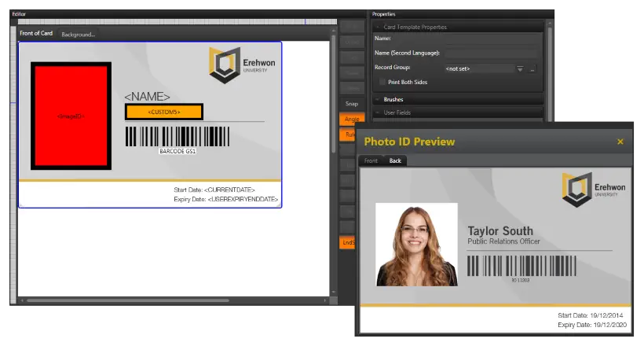Select the Expiry Date <USEREXPIRYENDDATE> text
The width and height of the screenshot is (644, 346).
(x=225, y=199)
